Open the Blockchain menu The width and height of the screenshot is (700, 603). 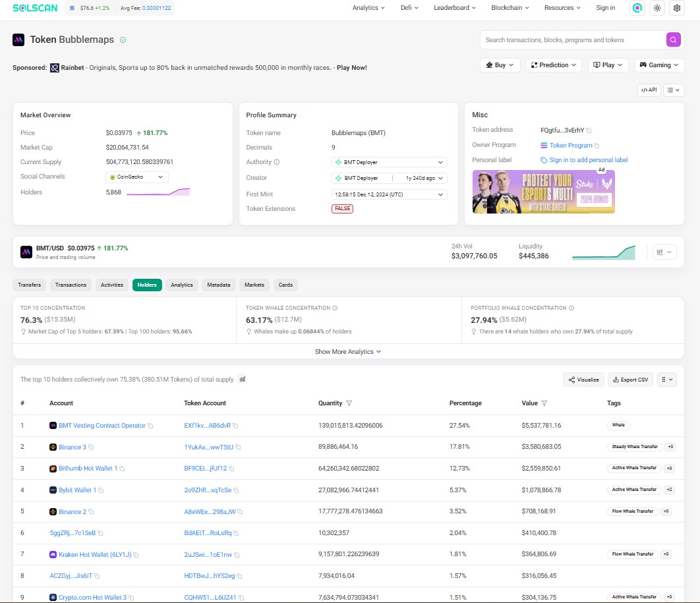coord(510,8)
